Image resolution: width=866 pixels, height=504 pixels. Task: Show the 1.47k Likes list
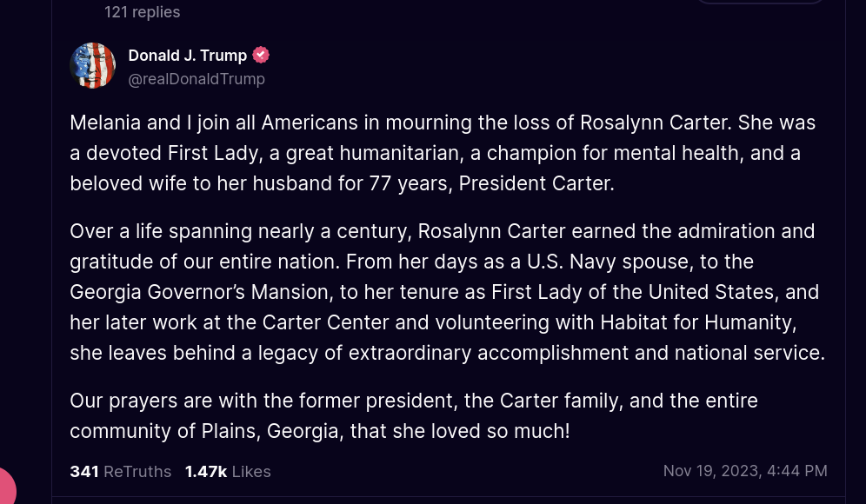pos(228,472)
